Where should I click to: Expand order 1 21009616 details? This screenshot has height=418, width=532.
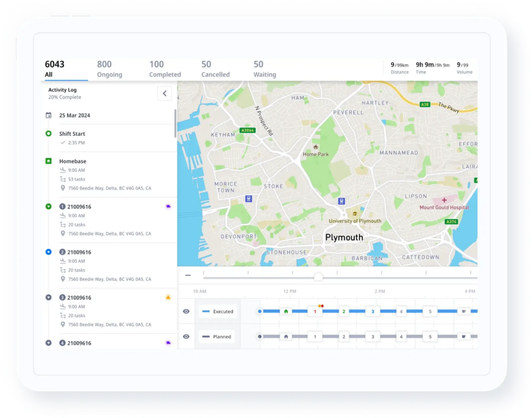[48, 206]
